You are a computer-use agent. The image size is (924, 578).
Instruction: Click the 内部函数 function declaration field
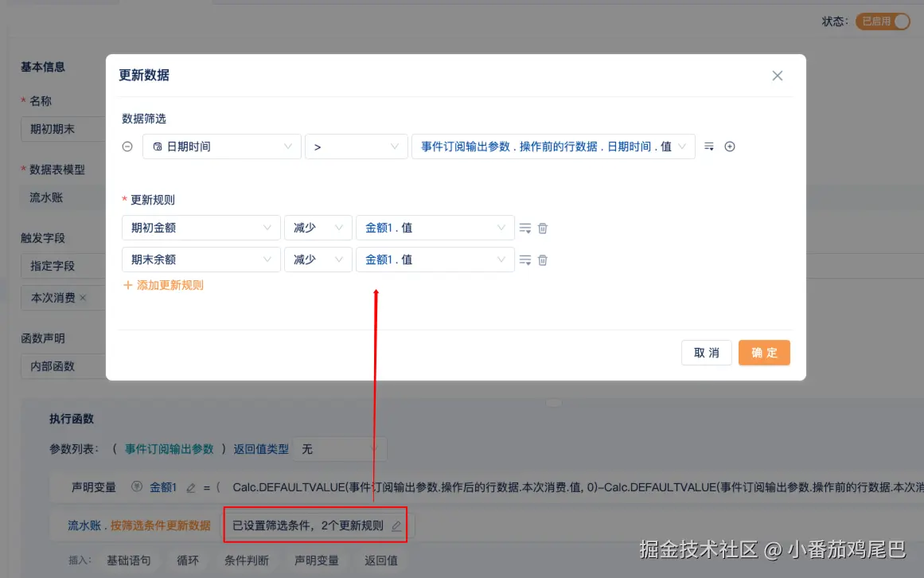pyautogui.click(x=63, y=366)
